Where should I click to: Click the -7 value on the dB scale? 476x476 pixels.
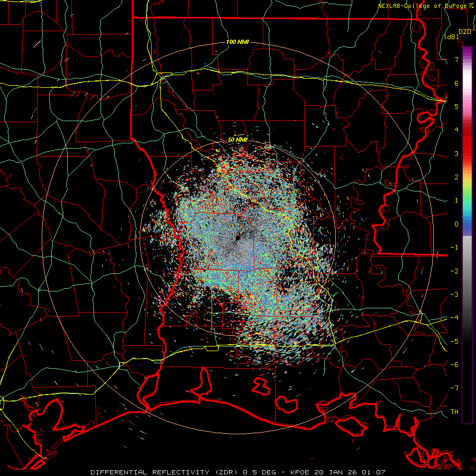454,388
